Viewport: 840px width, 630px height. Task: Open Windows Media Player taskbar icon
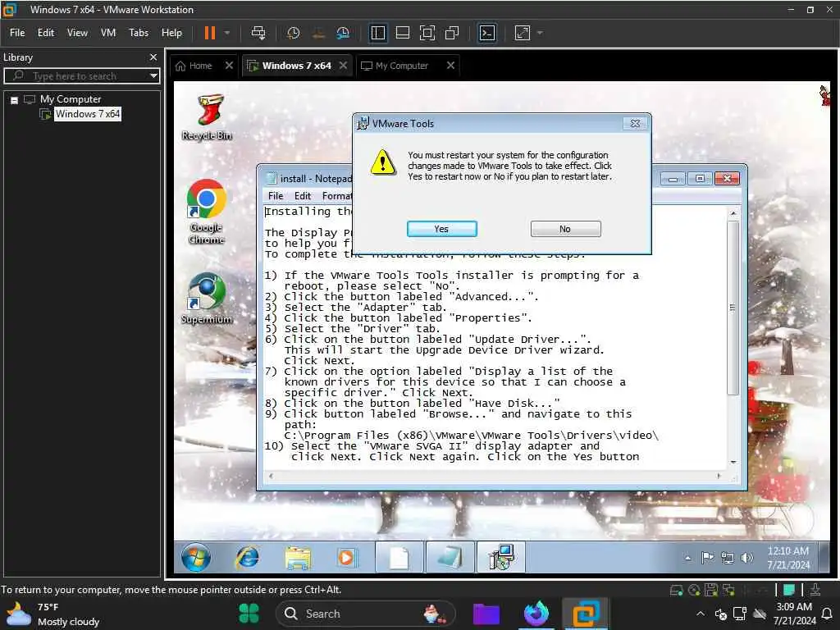346,558
